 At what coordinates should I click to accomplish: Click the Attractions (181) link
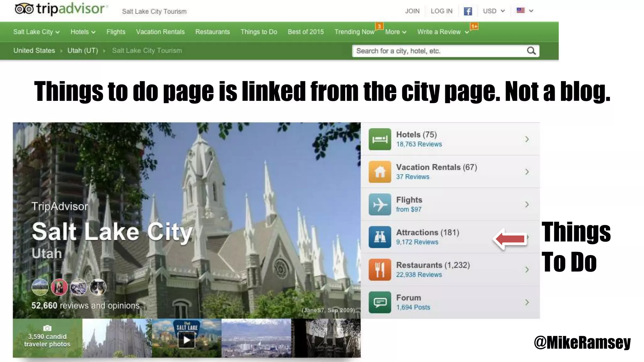[428, 232]
